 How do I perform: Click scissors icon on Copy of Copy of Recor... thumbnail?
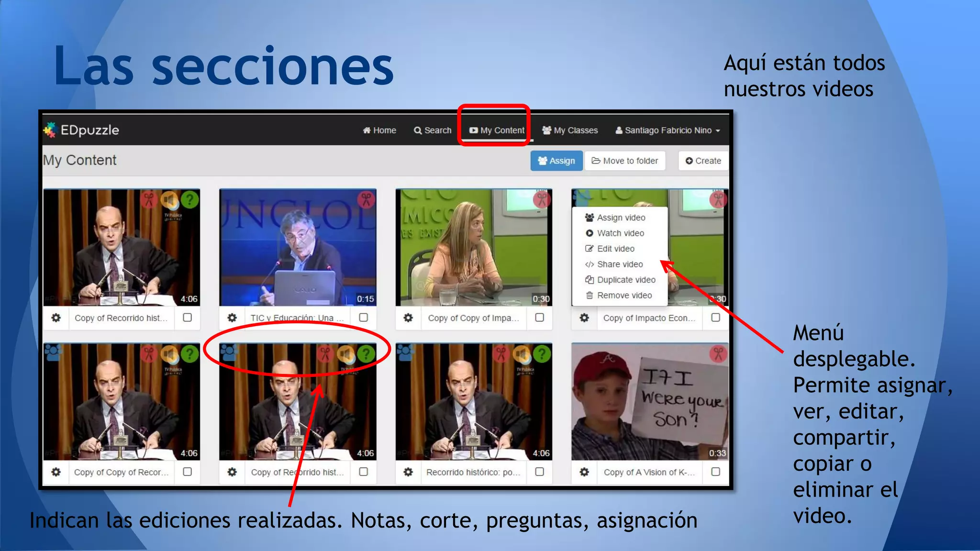(149, 354)
